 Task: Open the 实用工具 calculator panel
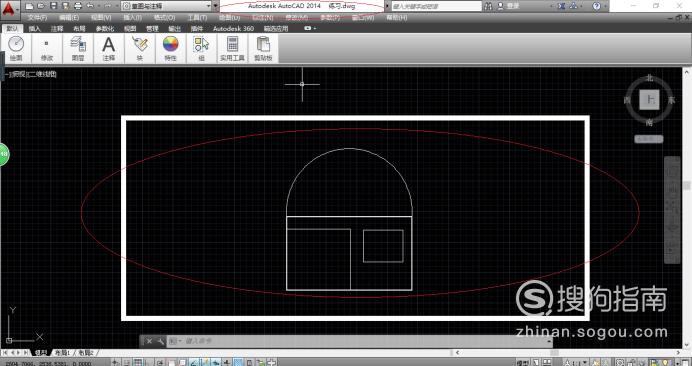point(232,49)
